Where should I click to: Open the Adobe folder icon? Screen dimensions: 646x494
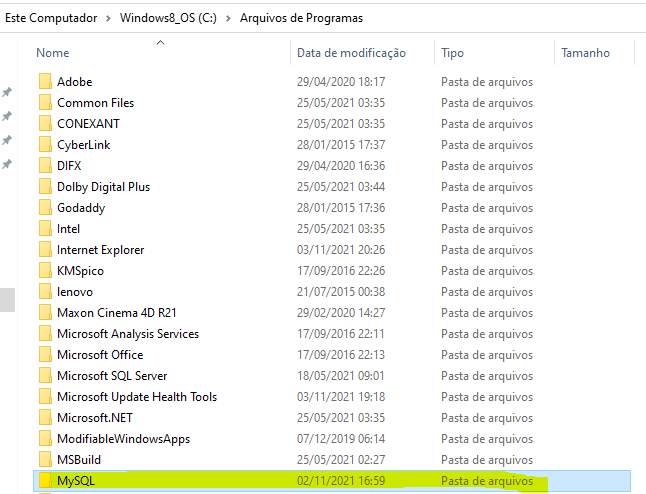(45, 82)
